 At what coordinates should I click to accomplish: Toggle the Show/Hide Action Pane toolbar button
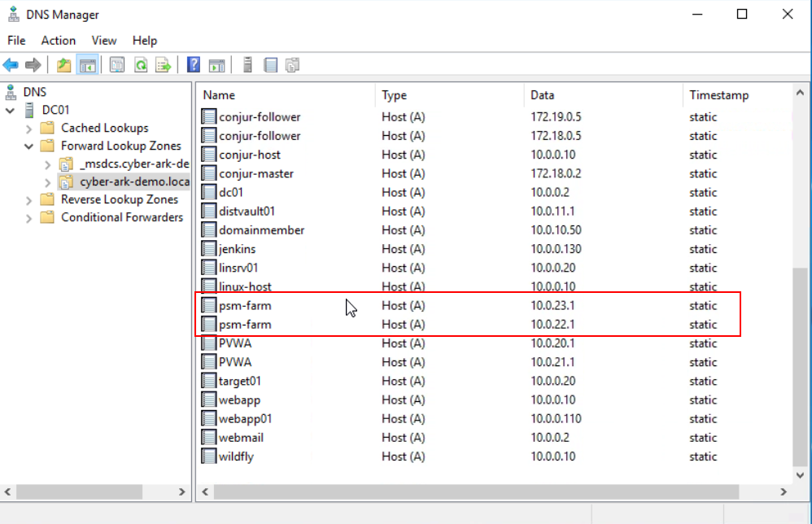click(x=216, y=65)
